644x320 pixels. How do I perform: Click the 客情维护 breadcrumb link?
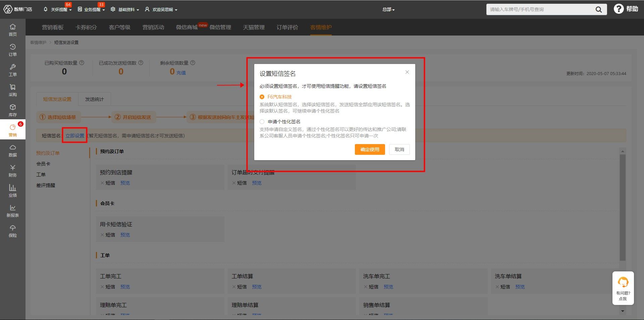38,43
